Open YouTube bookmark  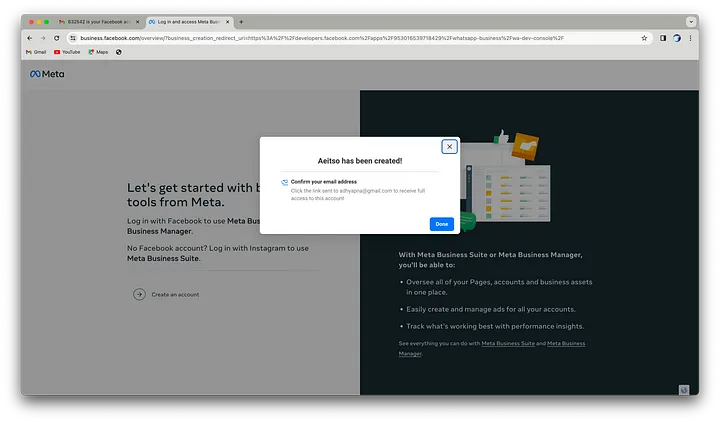[x=67, y=52]
